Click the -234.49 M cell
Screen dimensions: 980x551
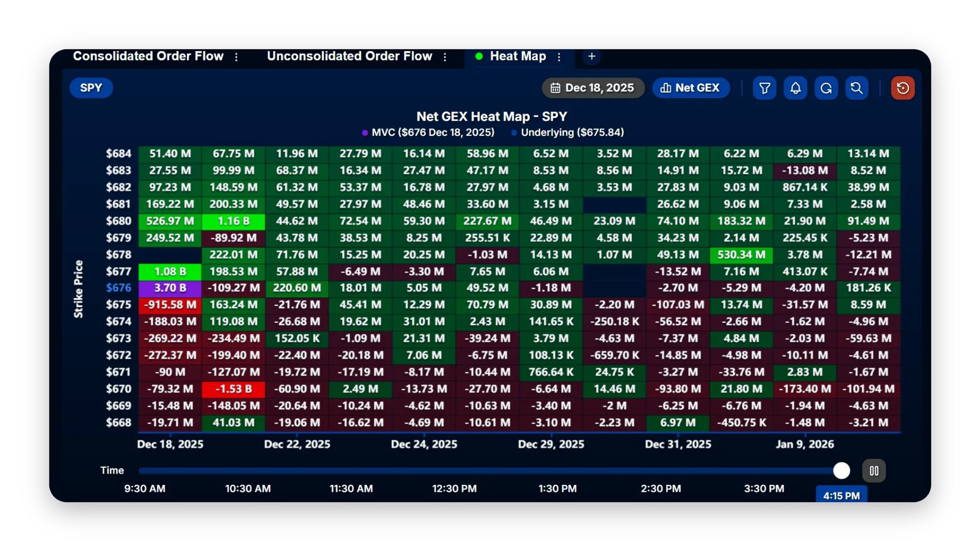(x=234, y=338)
